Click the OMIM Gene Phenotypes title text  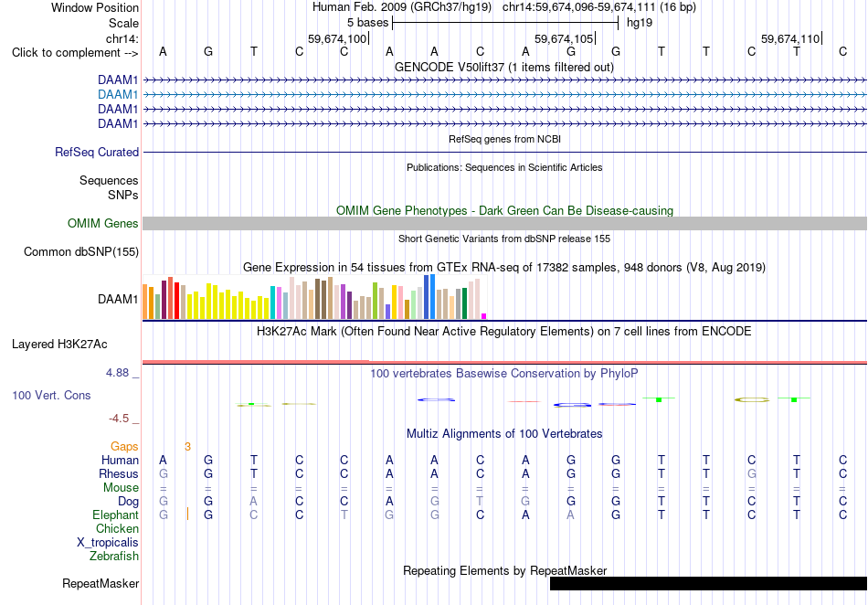pyautogui.click(x=505, y=211)
